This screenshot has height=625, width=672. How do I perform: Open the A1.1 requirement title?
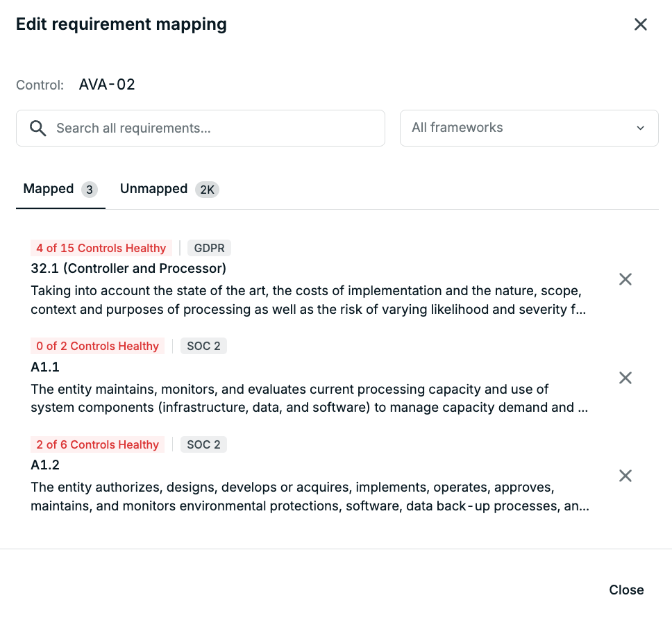(45, 367)
